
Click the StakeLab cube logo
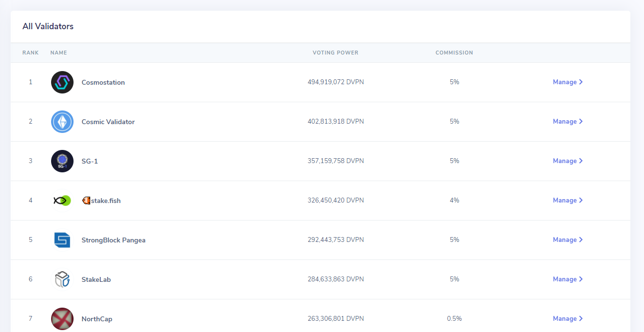click(62, 279)
